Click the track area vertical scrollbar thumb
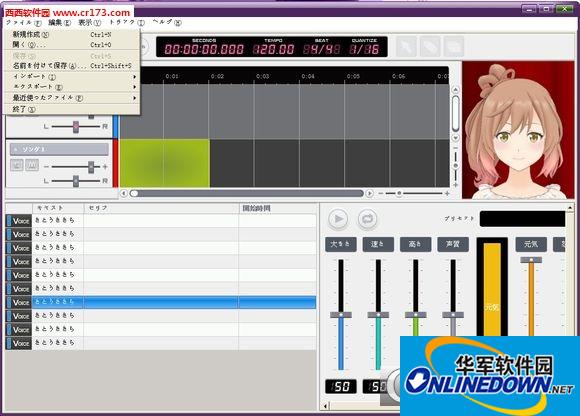Screen dimensions: 580x416 456,114
